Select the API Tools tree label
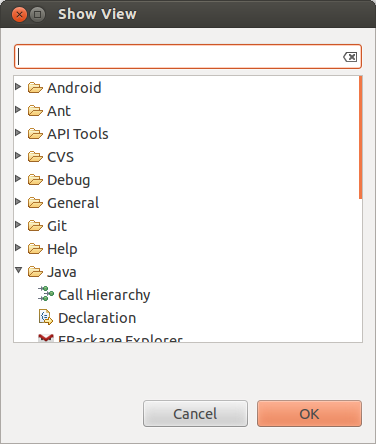The height and width of the screenshot is (444, 376). pos(78,134)
